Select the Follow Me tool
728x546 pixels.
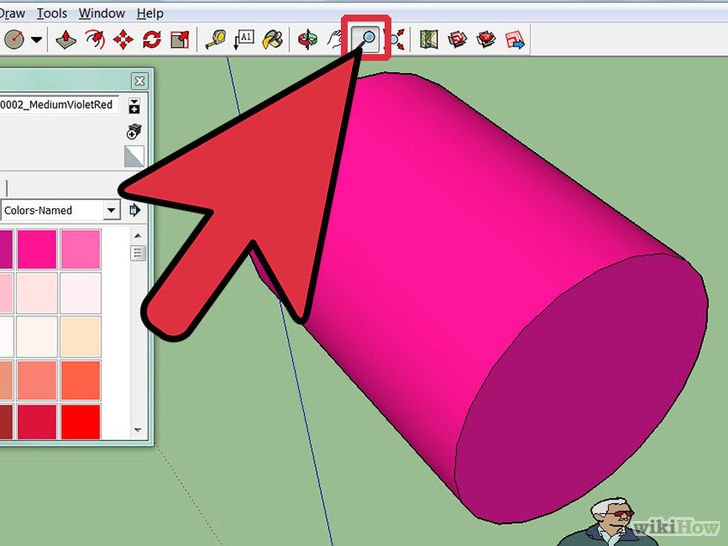click(95, 40)
